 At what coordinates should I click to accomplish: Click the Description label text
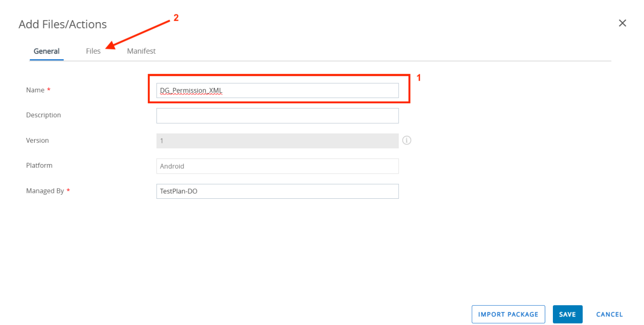(43, 115)
